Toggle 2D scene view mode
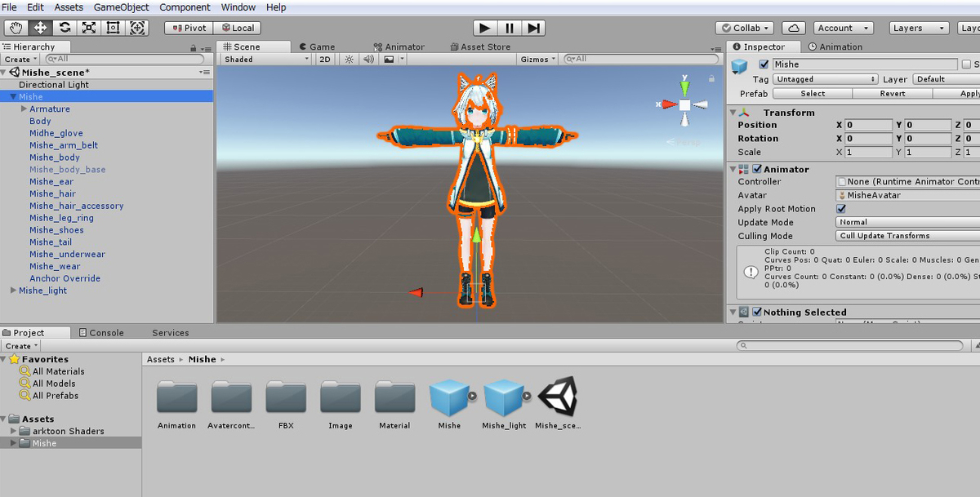The height and width of the screenshot is (497, 980). pos(325,59)
